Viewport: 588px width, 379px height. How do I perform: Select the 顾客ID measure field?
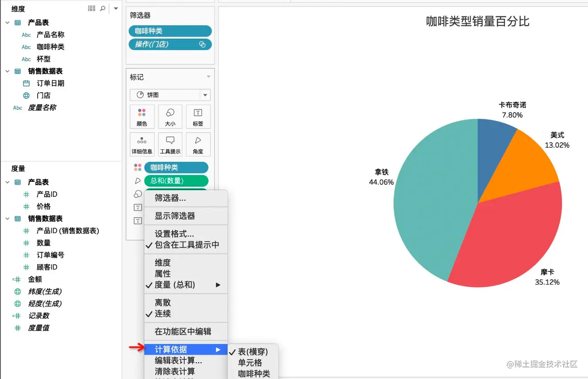(x=47, y=267)
